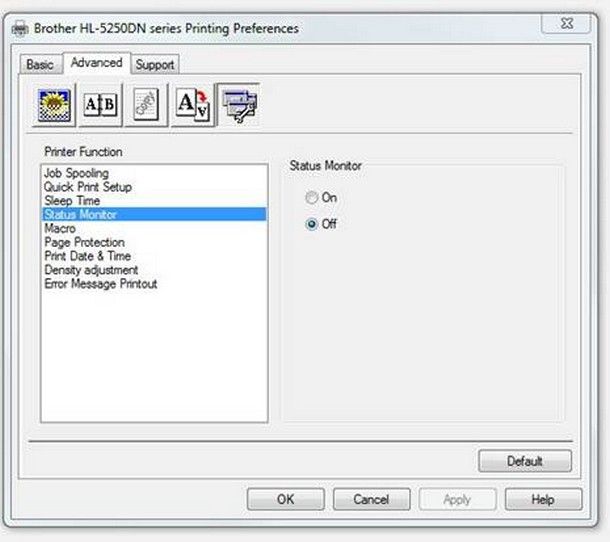Close the Printing Preferences dialog
This screenshot has height=542, width=610.
pyautogui.click(x=566, y=24)
